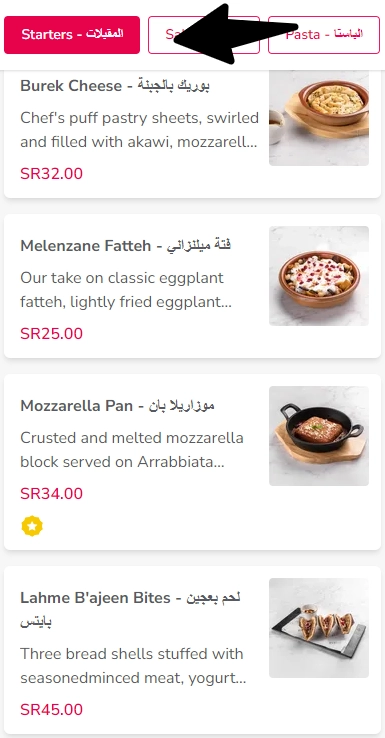Switch to the Starters category tab
The height and width of the screenshot is (738, 385).
pos(72,35)
